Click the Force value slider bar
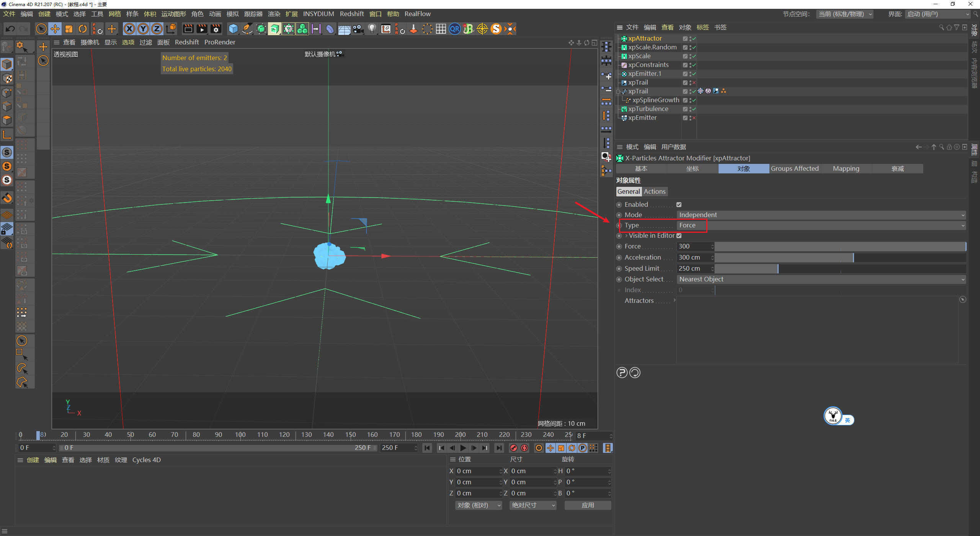Viewport: 980px width, 536px height. point(841,247)
